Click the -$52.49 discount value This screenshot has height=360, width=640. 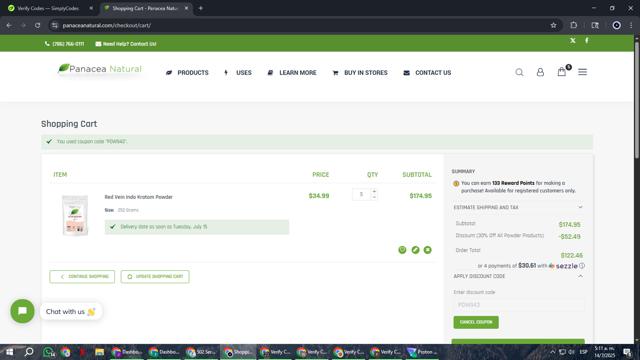coord(570,237)
